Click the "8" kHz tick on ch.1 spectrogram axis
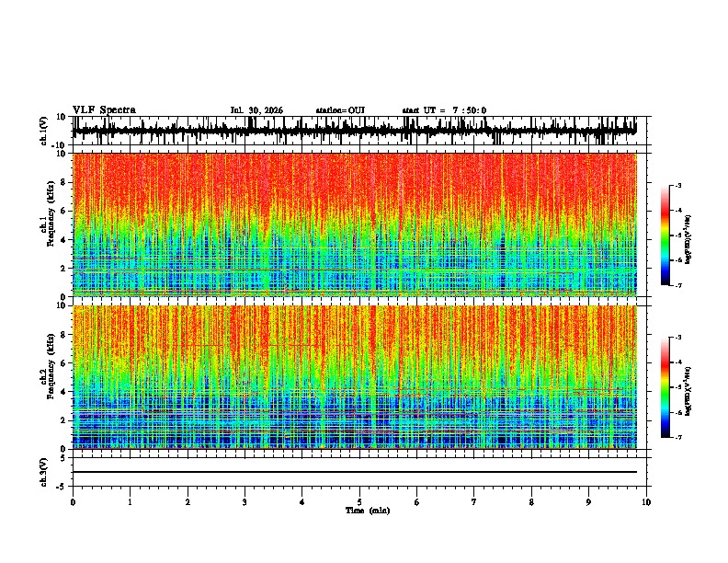728x563 pixels. click(x=64, y=182)
